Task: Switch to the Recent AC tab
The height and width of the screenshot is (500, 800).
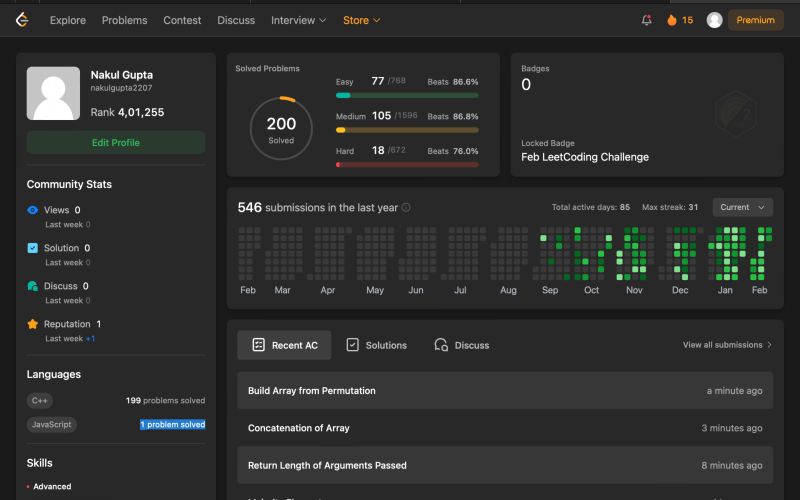Action: point(284,345)
